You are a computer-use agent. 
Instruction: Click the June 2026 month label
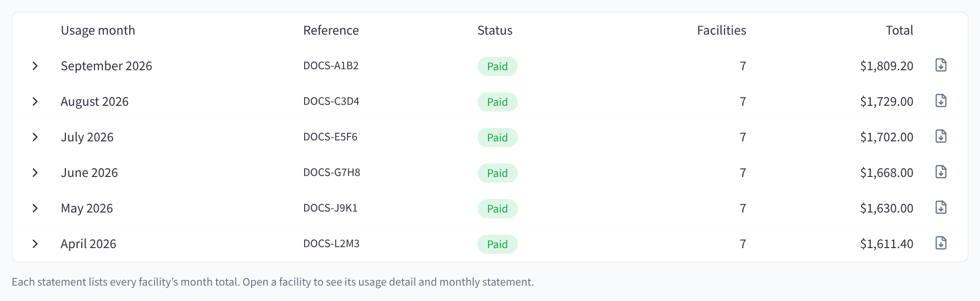[x=89, y=173]
